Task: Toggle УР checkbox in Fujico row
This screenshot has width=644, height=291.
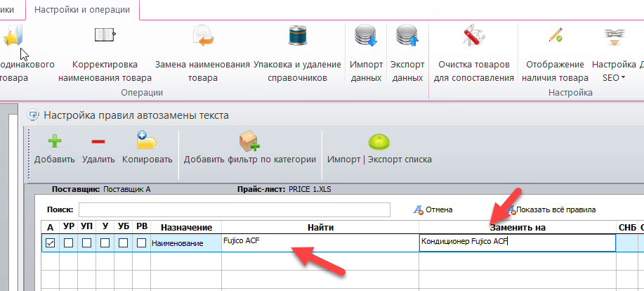Action: [68, 243]
